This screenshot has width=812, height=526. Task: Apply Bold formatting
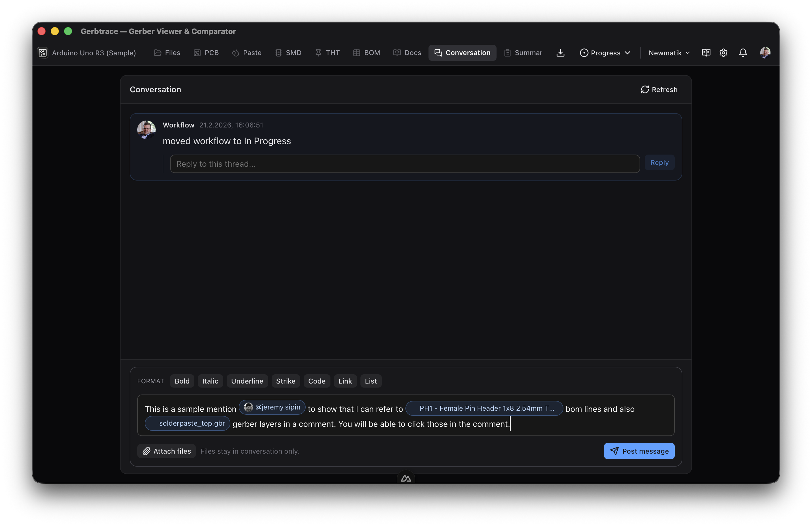pos(182,381)
